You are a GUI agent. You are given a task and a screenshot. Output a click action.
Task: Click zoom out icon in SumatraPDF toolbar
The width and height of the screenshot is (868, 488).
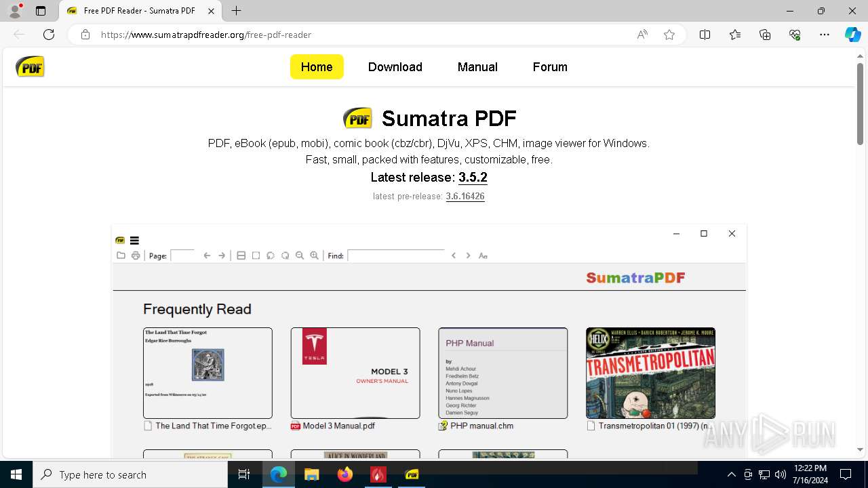(299, 256)
